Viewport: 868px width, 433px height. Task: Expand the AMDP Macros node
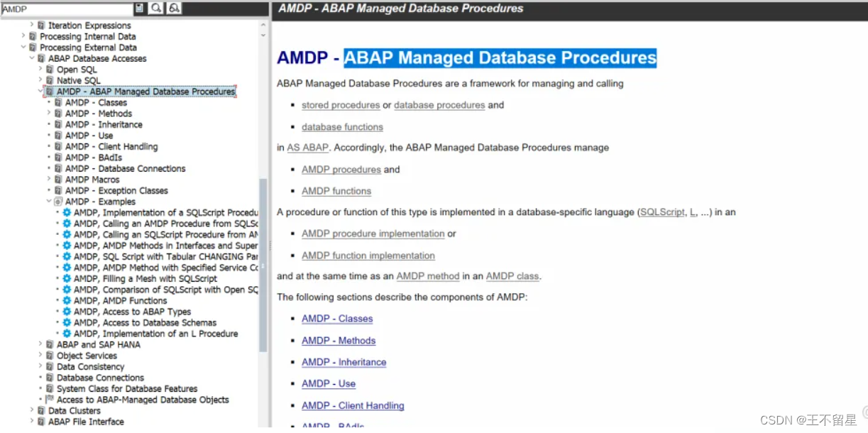pos(49,180)
